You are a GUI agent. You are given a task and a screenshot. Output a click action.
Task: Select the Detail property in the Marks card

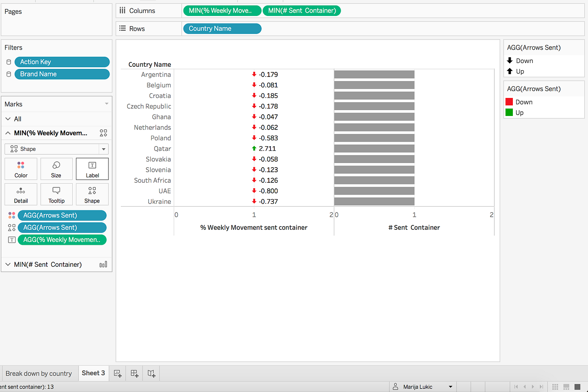tap(21, 194)
